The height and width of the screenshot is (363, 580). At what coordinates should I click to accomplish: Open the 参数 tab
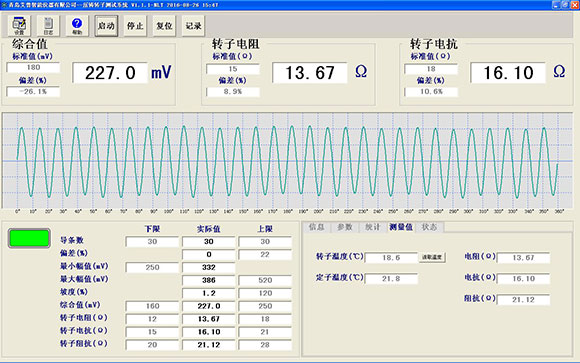click(344, 227)
